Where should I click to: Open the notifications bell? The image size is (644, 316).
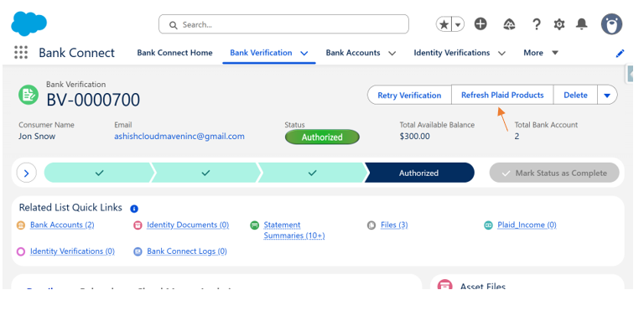pyautogui.click(x=582, y=24)
